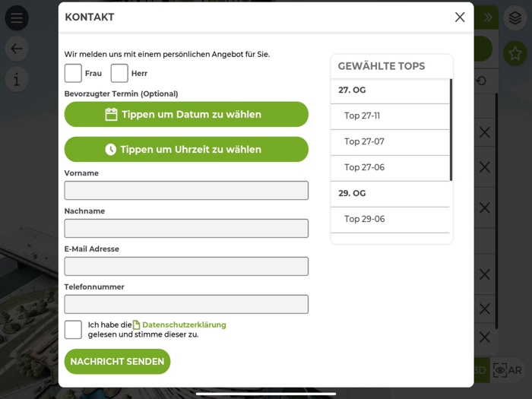The image size is (532, 399).
Task: Click the Frau label text
Action: (x=93, y=73)
